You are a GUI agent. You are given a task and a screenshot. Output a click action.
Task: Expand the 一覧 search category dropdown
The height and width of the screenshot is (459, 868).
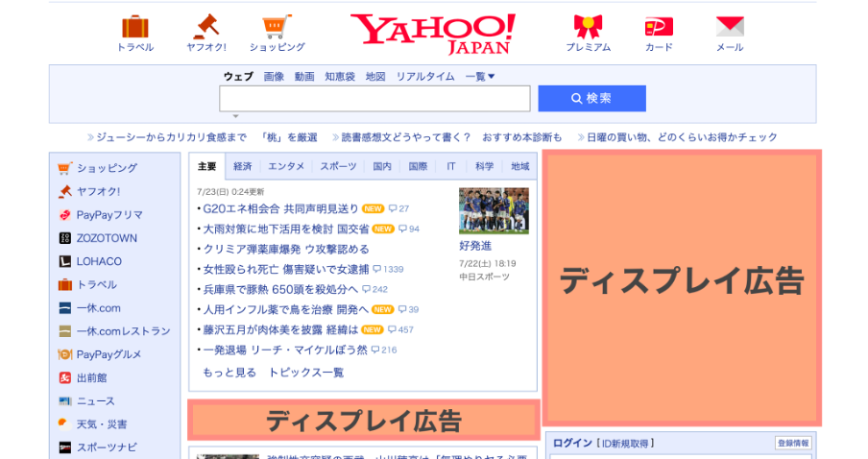click(480, 77)
